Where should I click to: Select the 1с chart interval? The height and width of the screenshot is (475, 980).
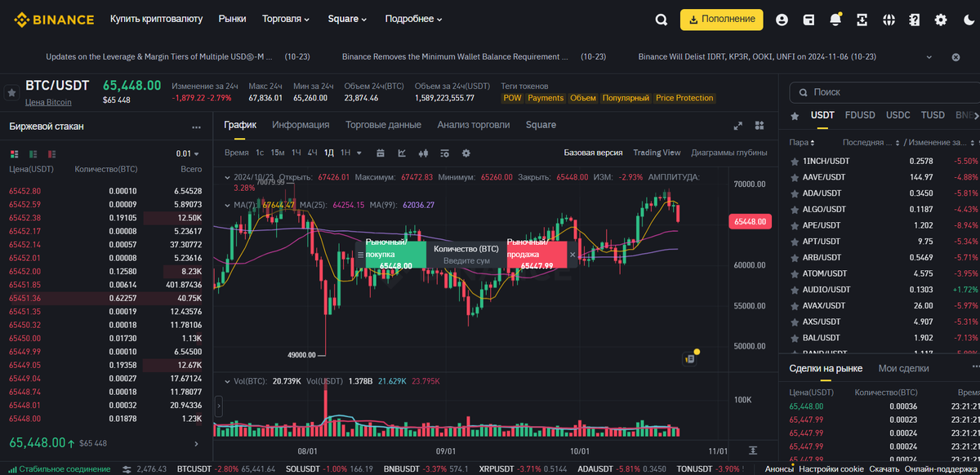[260, 153]
